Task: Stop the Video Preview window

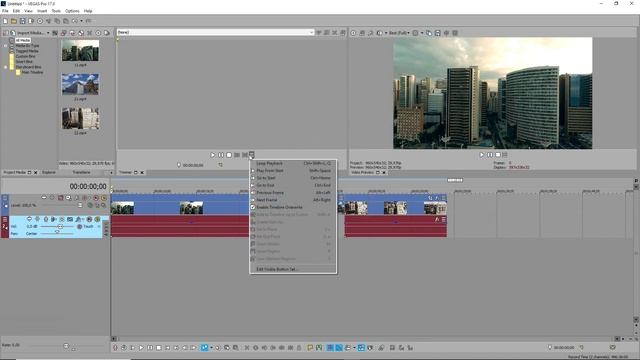Action: point(498,155)
